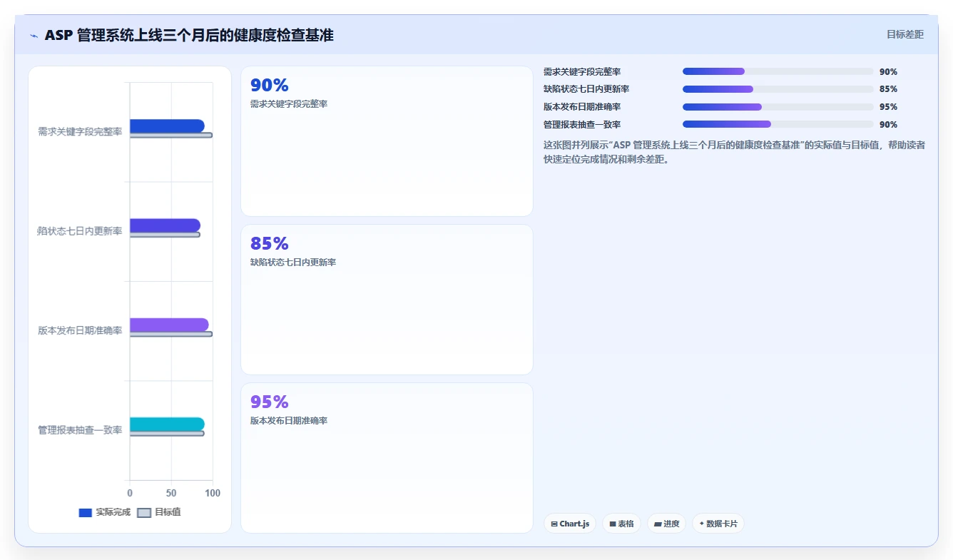Screen dimensions: 953x560
Task: Click the 版本发布日期准确率 chart axis label
Action: tap(80, 331)
